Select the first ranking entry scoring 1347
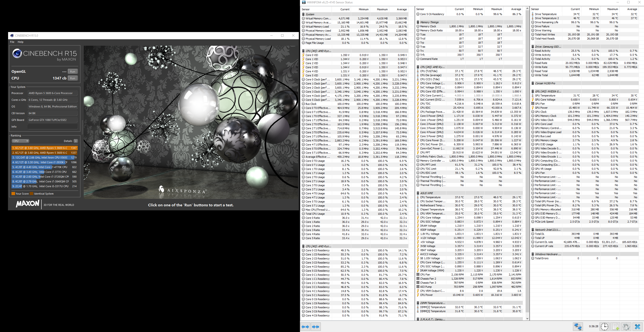 tap(44, 148)
